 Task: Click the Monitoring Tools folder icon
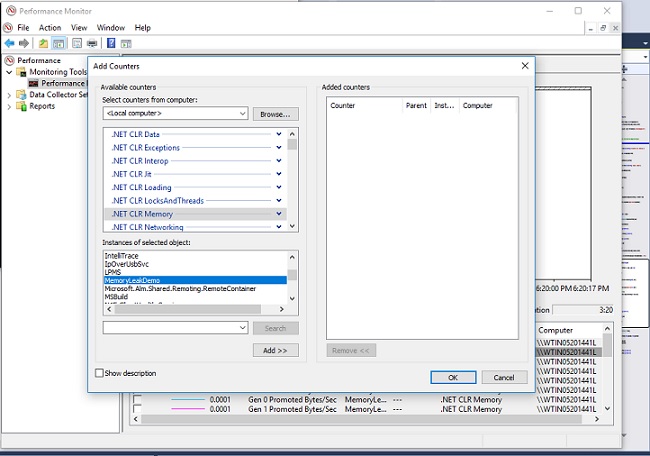pyautogui.click(x=21, y=72)
